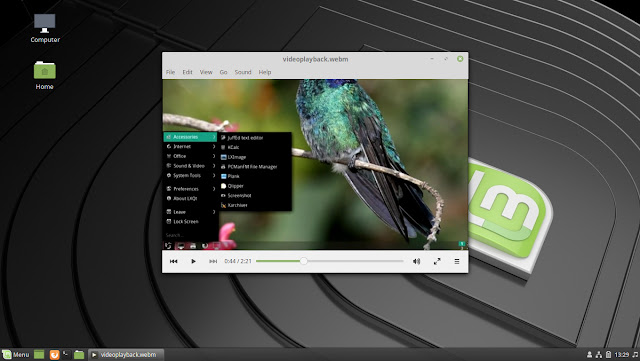The width and height of the screenshot is (640, 361).
Task: Click the show desktop green icon in the panel
Action: coord(39,354)
